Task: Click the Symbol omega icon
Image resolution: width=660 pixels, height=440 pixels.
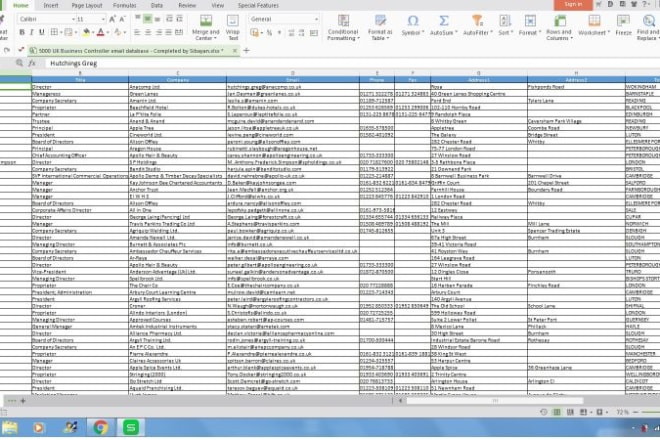Action: [413, 21]
